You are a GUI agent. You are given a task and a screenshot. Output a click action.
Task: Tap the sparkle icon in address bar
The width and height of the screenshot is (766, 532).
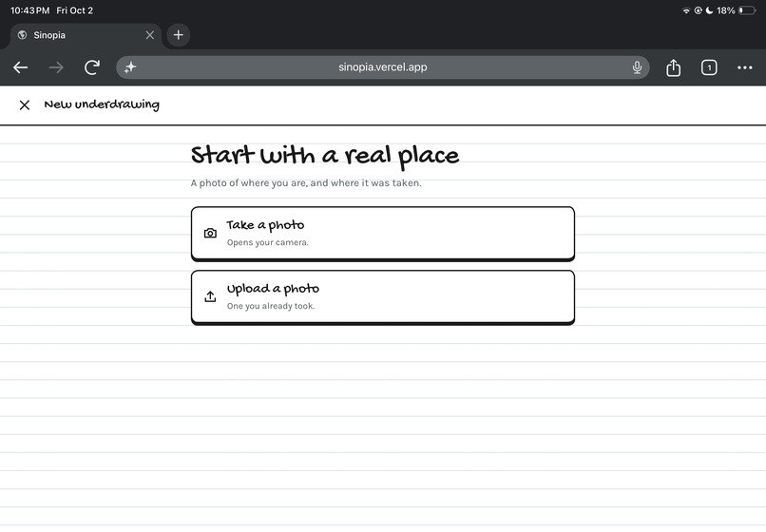pos(130,67)
